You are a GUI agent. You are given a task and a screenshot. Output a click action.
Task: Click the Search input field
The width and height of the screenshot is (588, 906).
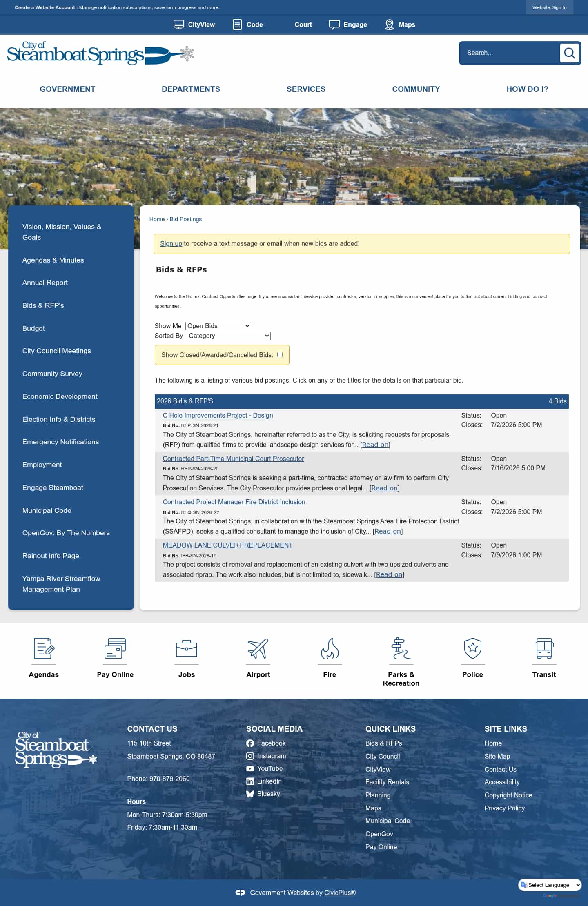point(510,53)
